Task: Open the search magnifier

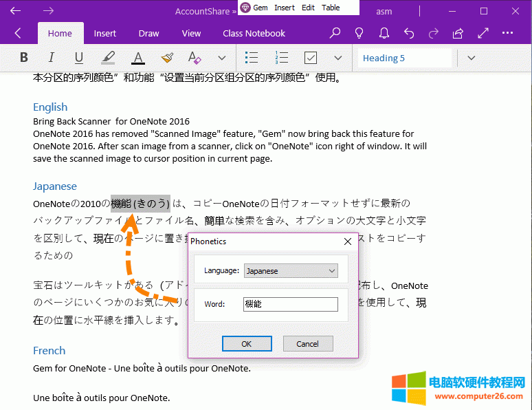Action: (x=335, y=33)
